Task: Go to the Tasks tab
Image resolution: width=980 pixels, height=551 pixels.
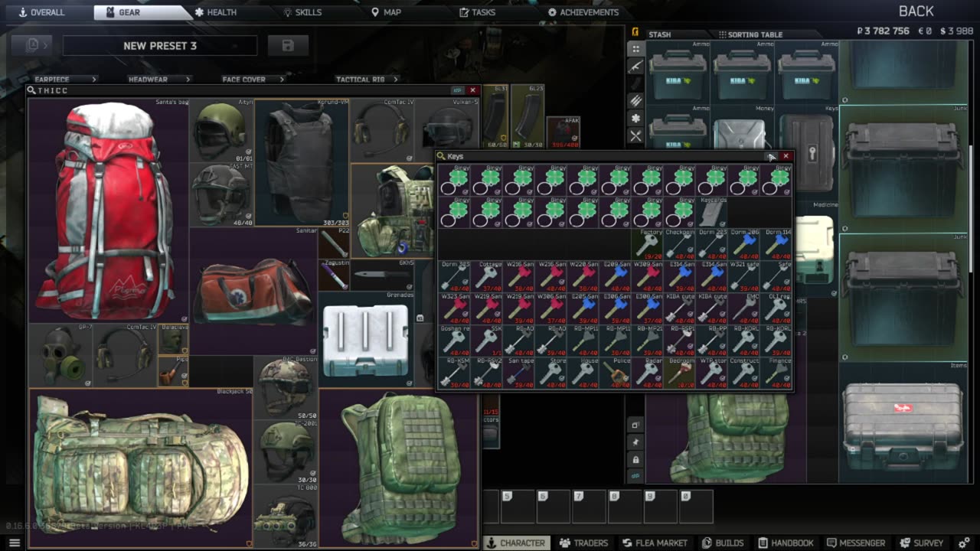Action: point(477,12)
